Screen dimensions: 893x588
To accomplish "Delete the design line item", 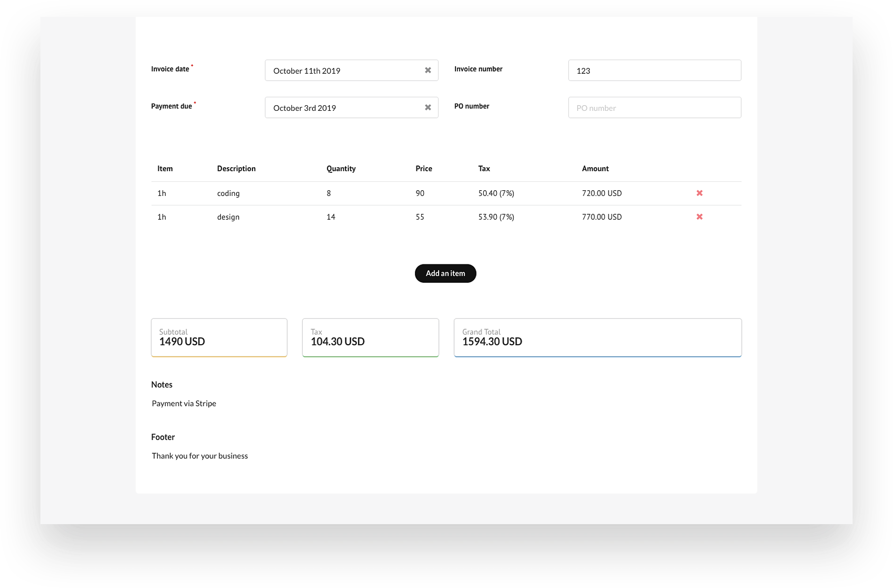I will [x=699, y=217].
